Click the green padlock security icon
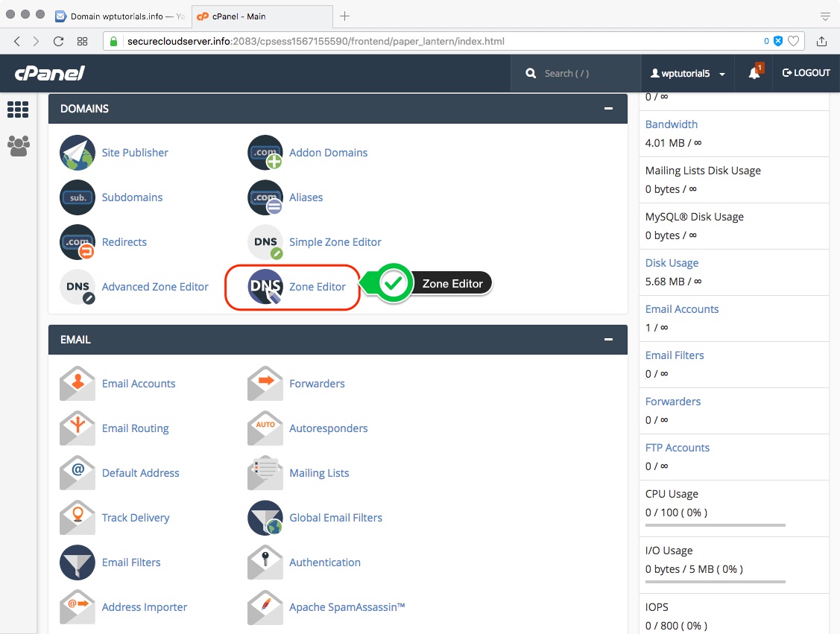The image size is (840, 634). (x=113, y=41)
